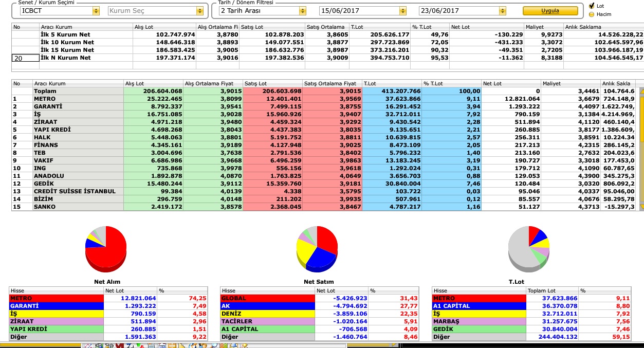The width and height of the screenshot is (644, 348).
Task: Select yellow DENİZ row in Net Satım table
Action: click(x=319, y=314)
